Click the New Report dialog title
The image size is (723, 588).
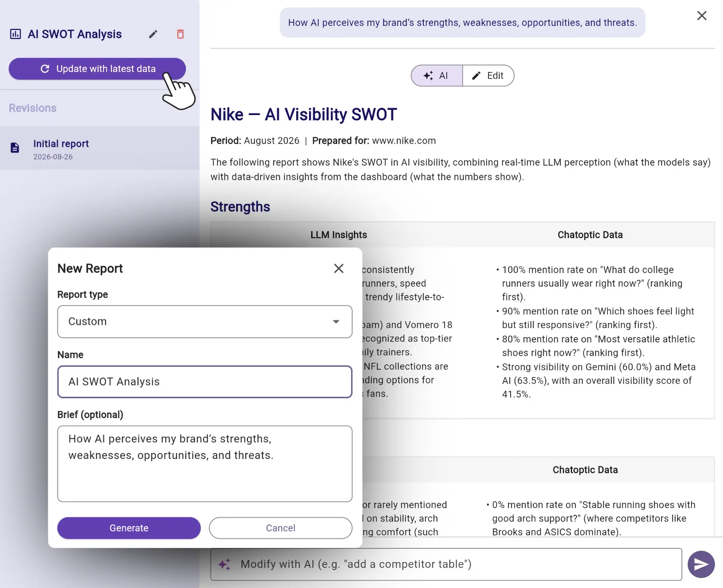(90, 268)
